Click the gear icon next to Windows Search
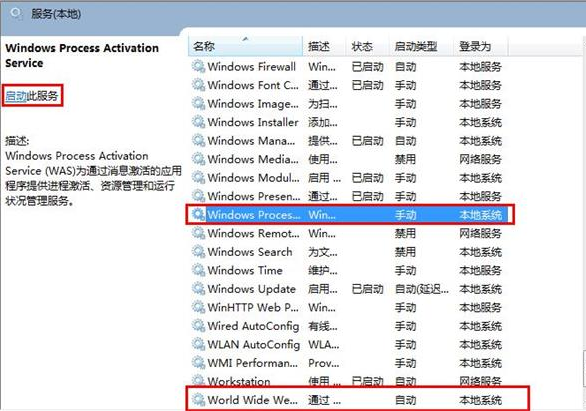The height and width of the screenshot is (411, 586). (x=198, y=251)
